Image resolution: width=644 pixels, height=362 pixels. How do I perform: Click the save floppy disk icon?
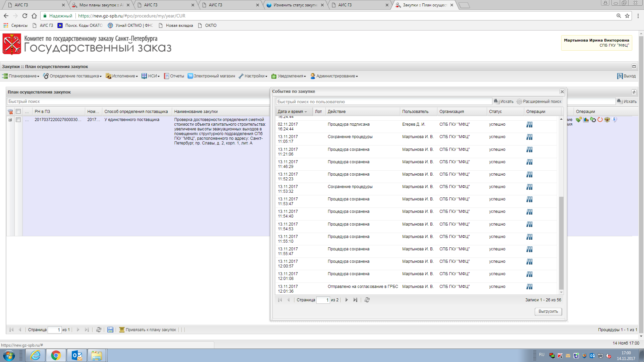pos(110,330)
